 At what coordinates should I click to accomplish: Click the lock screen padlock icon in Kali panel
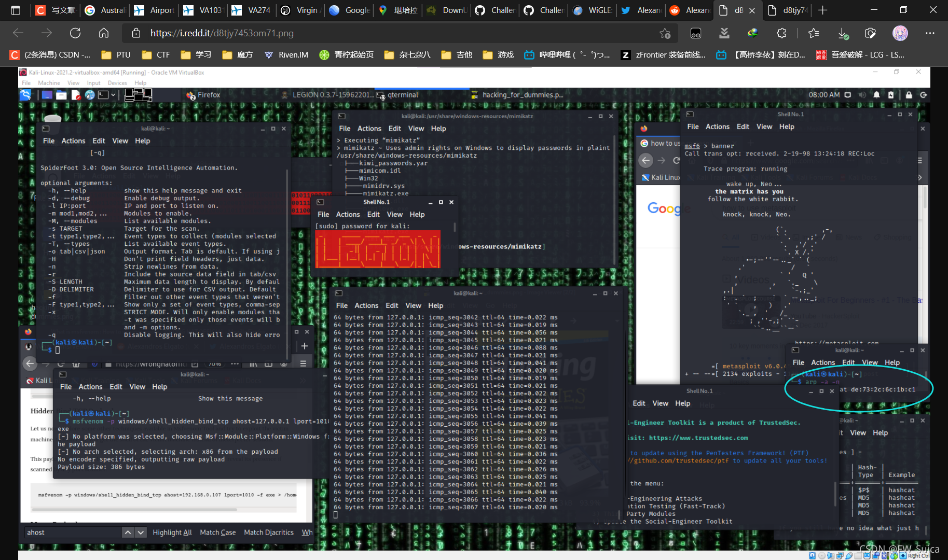[x=909, y=95]
